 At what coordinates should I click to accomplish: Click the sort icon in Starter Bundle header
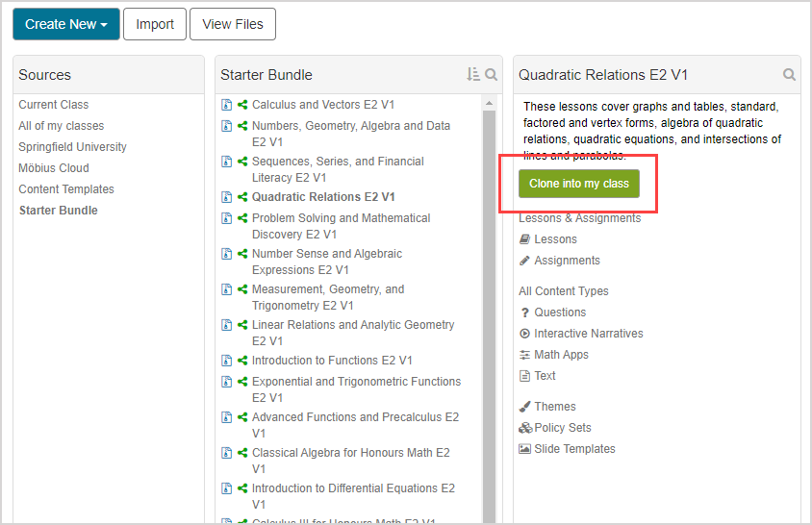[472, 75]
